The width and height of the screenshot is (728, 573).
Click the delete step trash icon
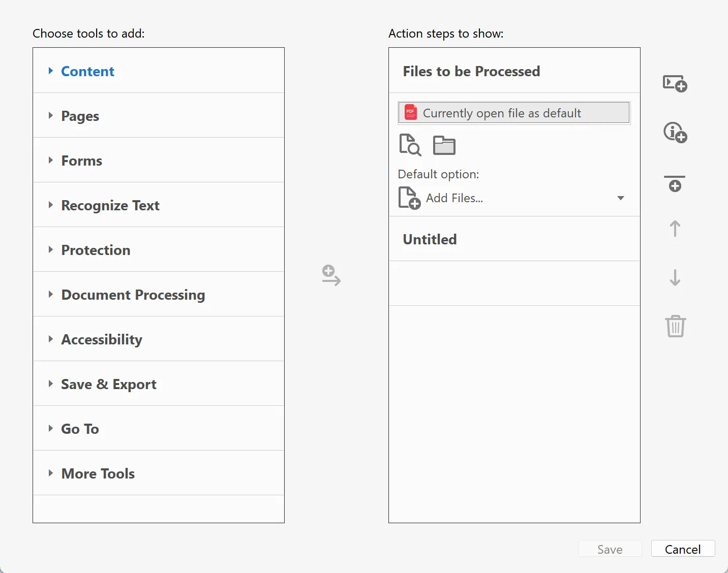coord(675,326)
